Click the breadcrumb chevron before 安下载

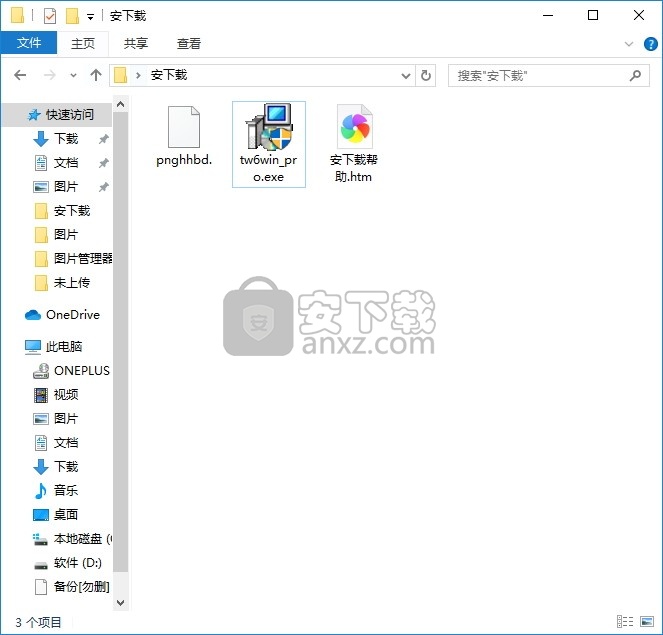[138, 76]
